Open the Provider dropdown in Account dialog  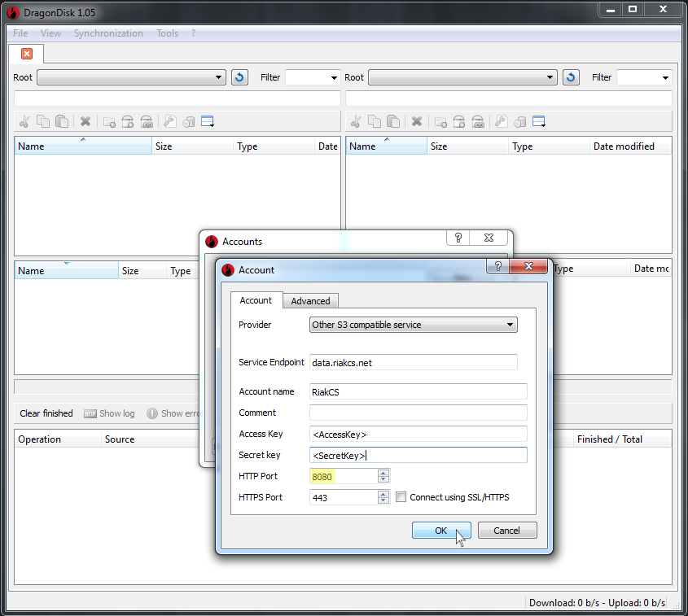[x=511, y=325]
